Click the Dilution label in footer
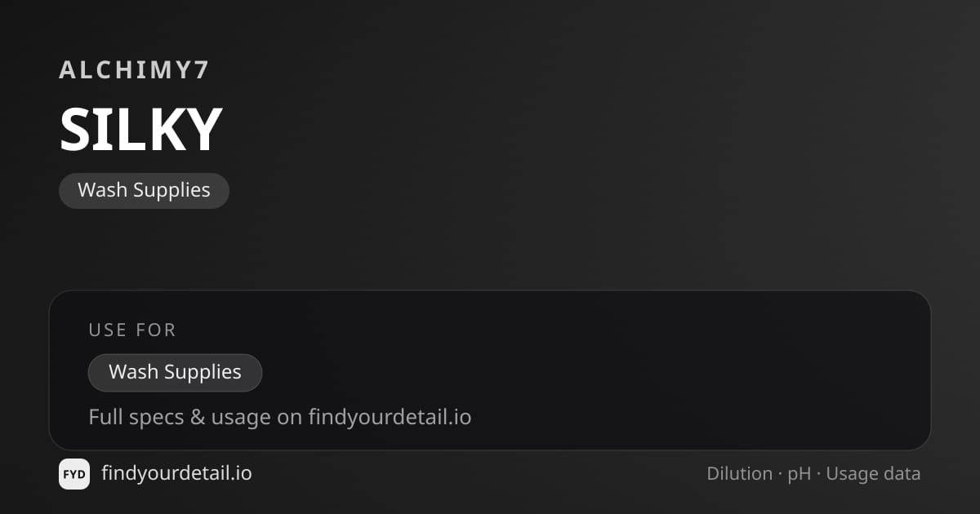This screenshot has height=514, width=980. (x=740, y=474)
